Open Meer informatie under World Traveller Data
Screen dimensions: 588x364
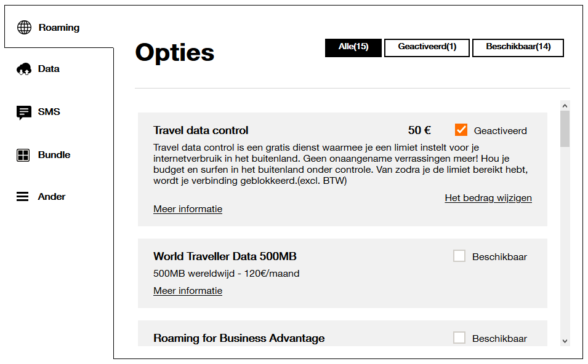pyautogui.click(x=188, y=291)
